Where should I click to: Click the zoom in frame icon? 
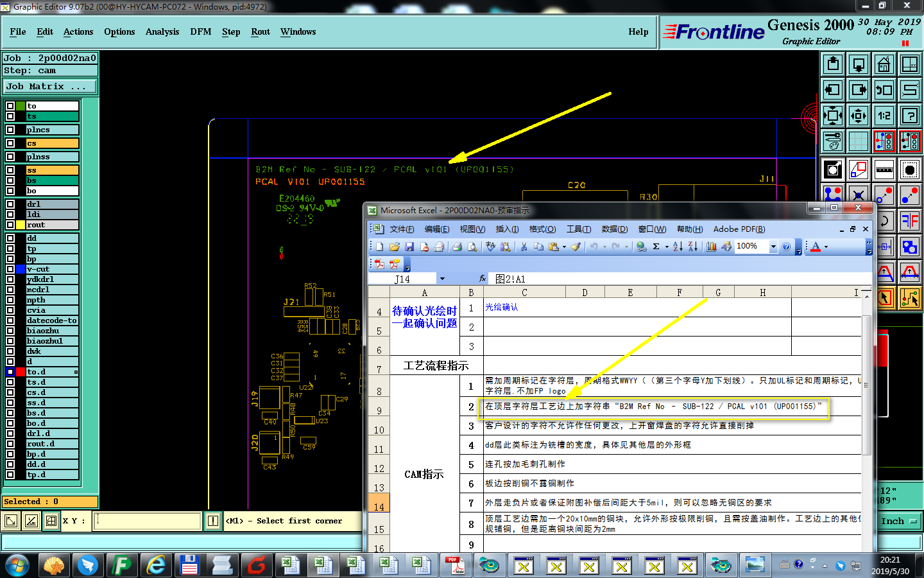(833, 116)
